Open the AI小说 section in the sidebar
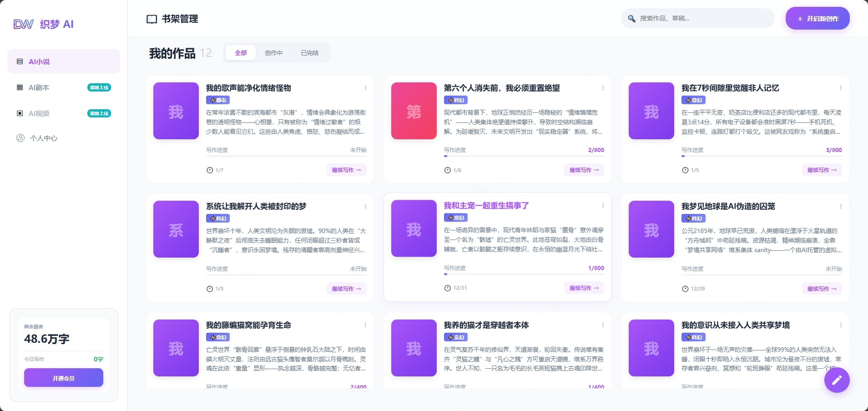The width and height of the screenshot is (868, 411). [x=39, y=61]
